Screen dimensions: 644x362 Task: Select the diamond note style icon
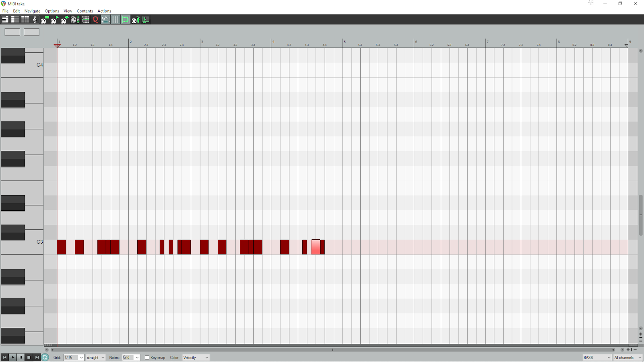(x=65, y=19)
